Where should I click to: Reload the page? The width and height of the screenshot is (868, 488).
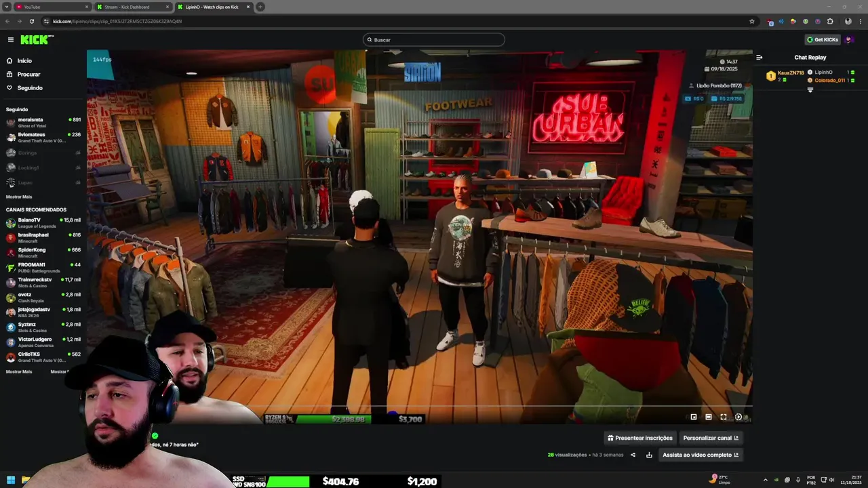31,21
